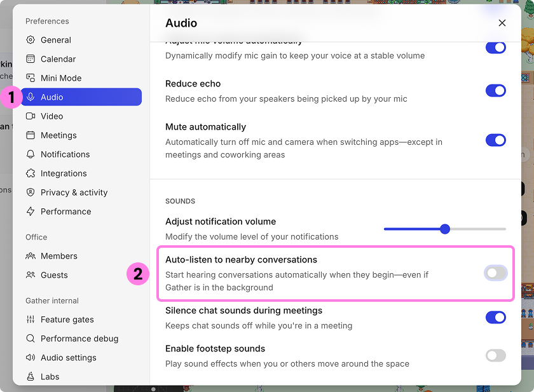
Task: Open Feature gates via the sliders icon
Action: coord(31,319)
